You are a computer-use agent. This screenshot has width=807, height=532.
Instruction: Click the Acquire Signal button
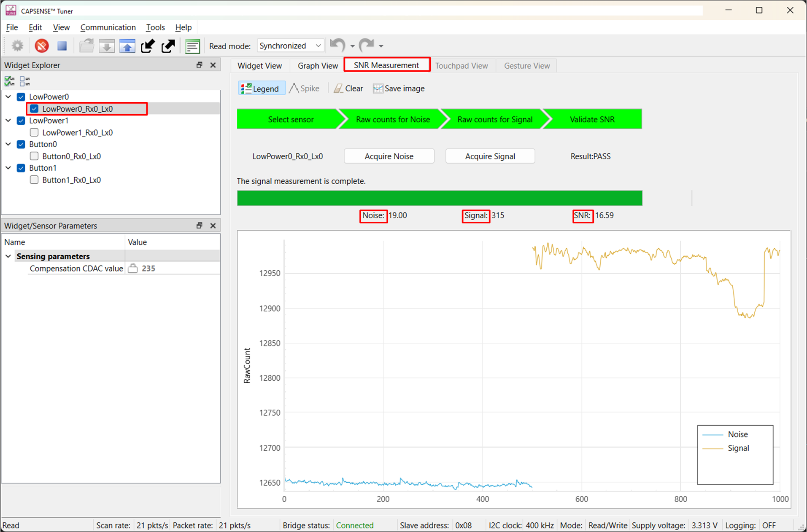[x=490, y=156]
